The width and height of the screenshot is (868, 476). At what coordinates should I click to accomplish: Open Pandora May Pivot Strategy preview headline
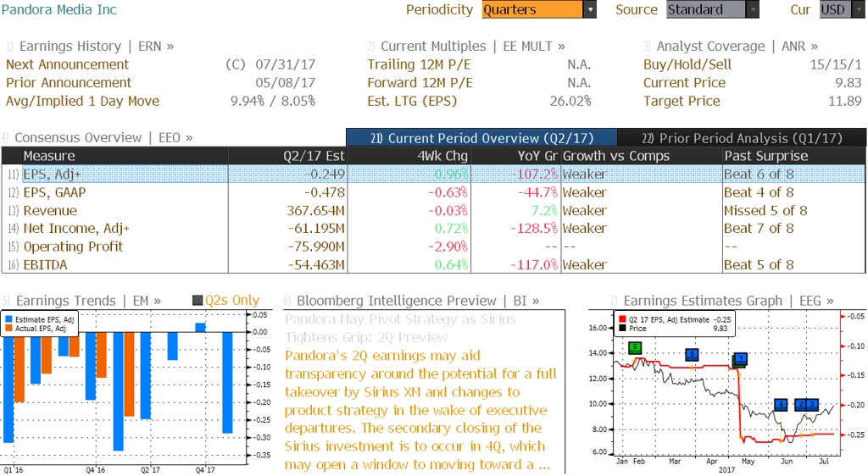tap(400, 328)
